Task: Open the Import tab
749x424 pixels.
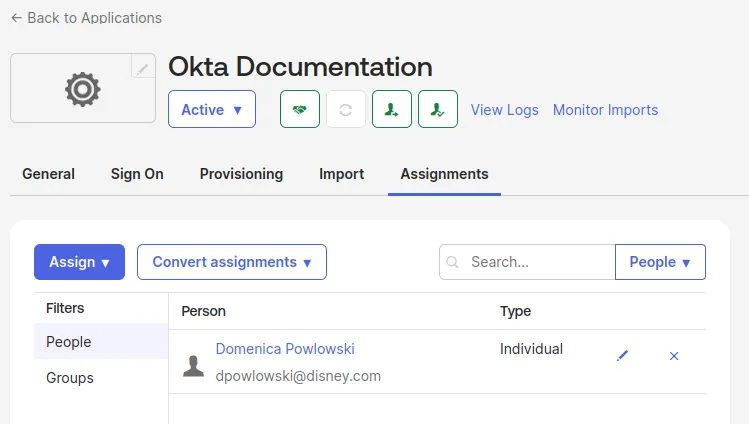Action: point(342,174)
